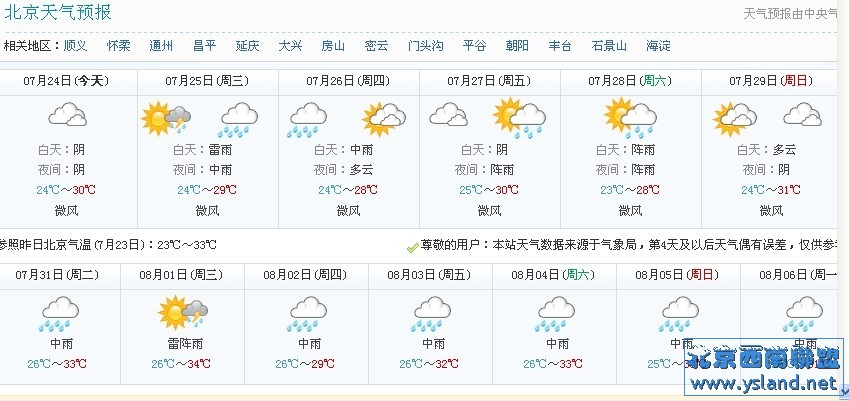849x401 pixels.
Task: Open the 海淀 district link
Action: pos(658,46)
